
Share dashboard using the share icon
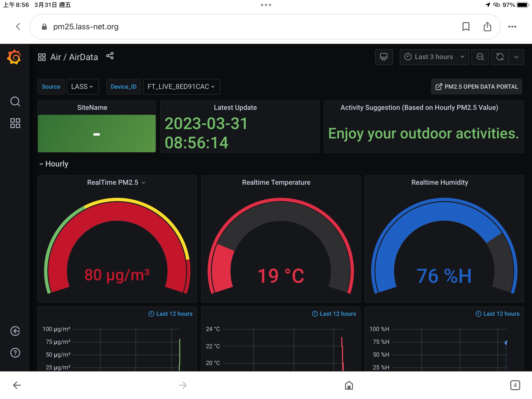click(110, 56)
